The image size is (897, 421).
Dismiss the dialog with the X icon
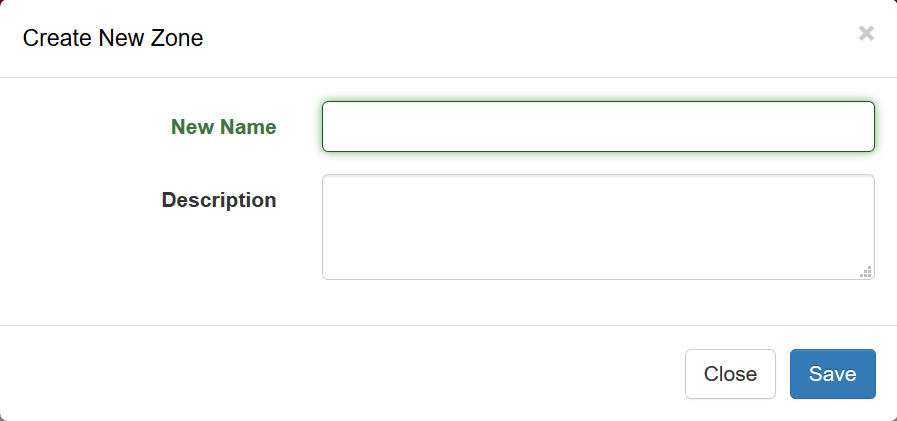866,34
